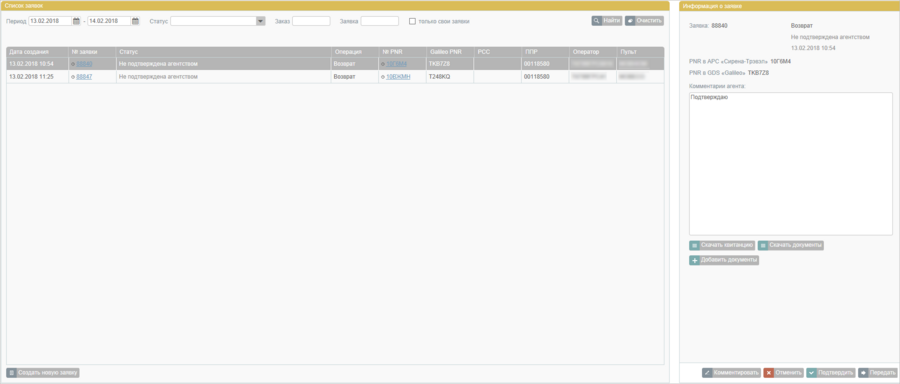Sort by Операция column header

pyautogui.click(x=355, y=52)
